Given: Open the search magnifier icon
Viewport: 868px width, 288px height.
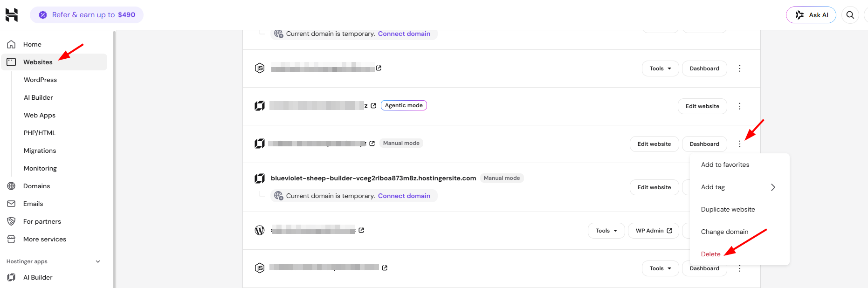Looking at the screenshot, I should click(x=850, y=15).
